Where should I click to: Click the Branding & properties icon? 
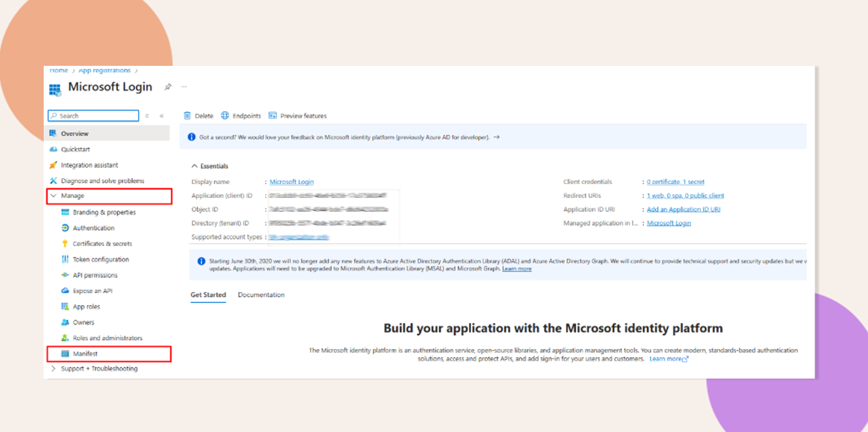tap(65, 212)
